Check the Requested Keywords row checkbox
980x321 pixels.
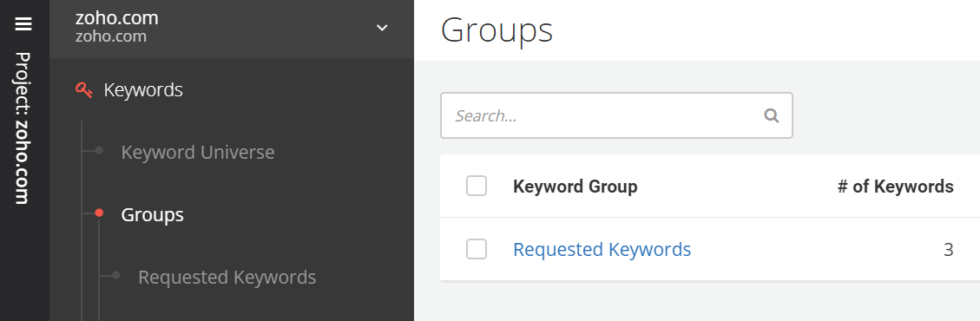point(477,249)
